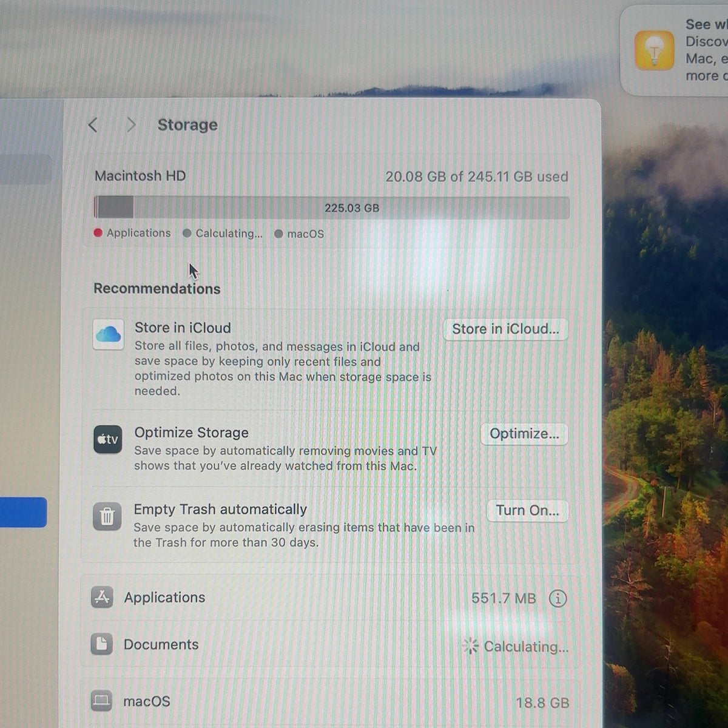Click the Documents file icon
The height and width of the screenshot is (728, 728).
point(101,644)
